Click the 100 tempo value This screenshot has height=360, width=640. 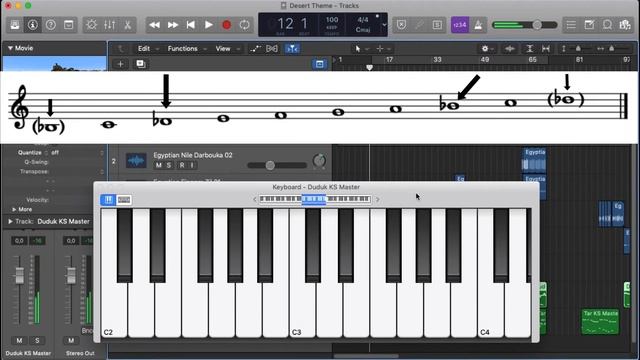332,20
